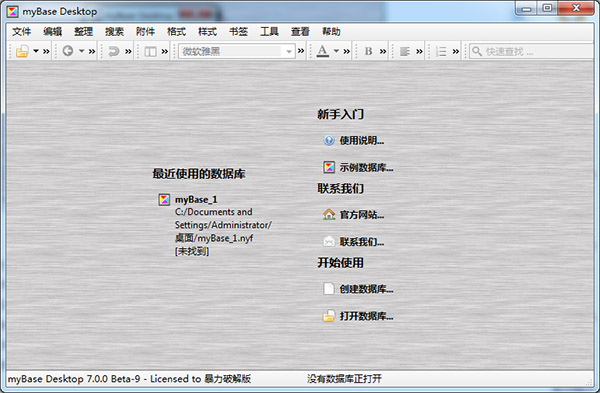The width and height of the screenshot is (600, 393).
Task: Open the 搜索 menu
Action: click(x=114, y=31)
